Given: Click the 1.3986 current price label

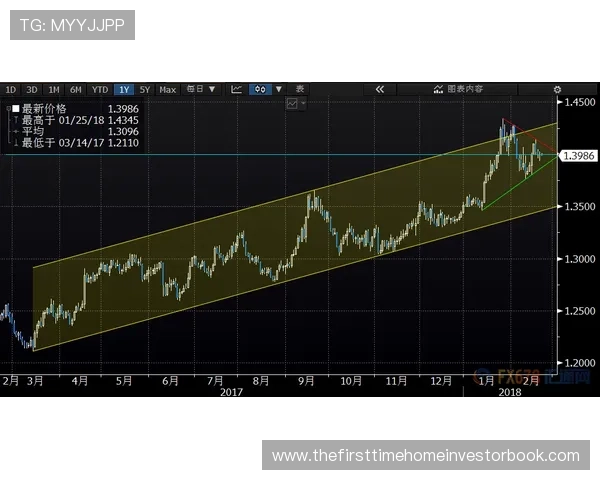Looking at the screenshot, I should click(x=579, y=155).
